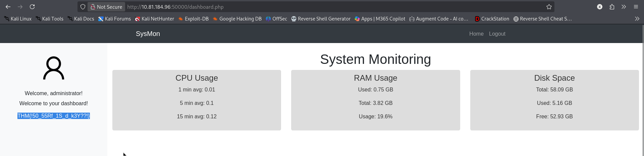Click the Used: 5.16 GB value
This screenshot has width=644, height=156.
[554, 103]
